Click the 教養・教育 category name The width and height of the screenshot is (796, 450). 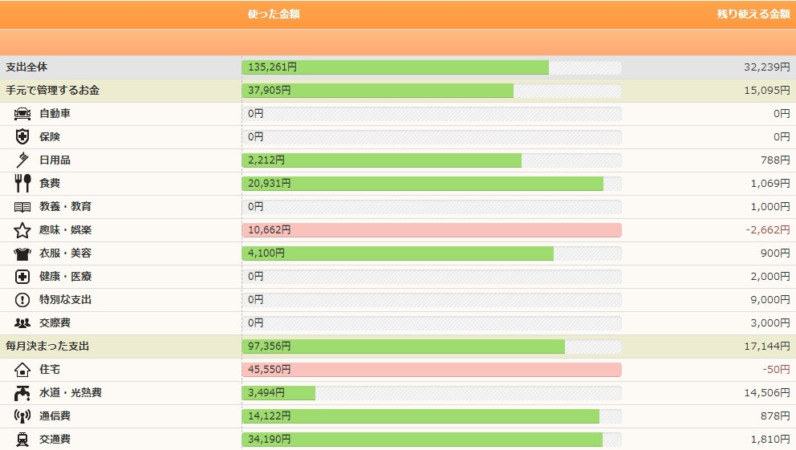65,207
